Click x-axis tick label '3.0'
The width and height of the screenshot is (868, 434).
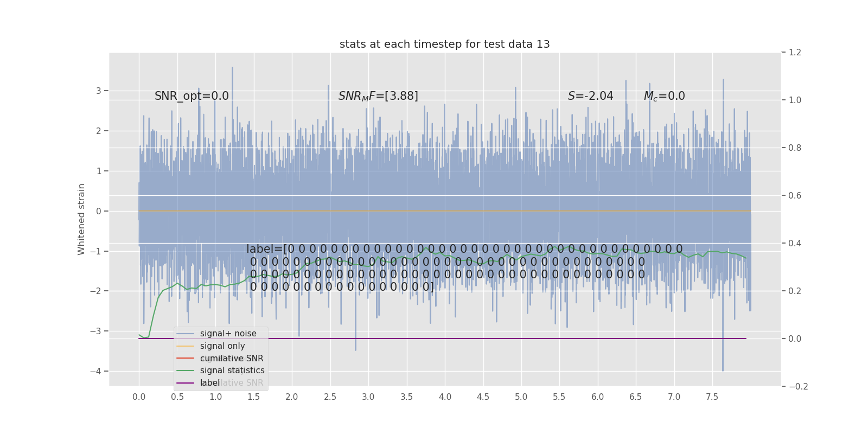click(x=368, y=397)
